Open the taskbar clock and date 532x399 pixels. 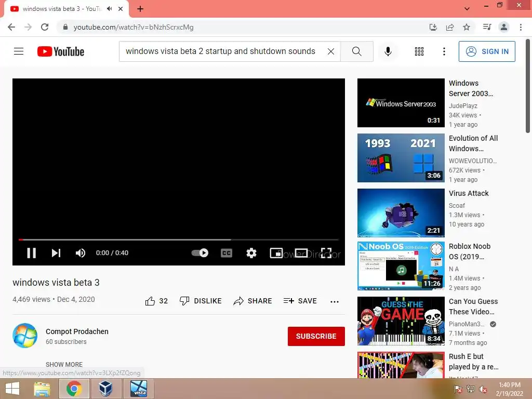[509, 389]
